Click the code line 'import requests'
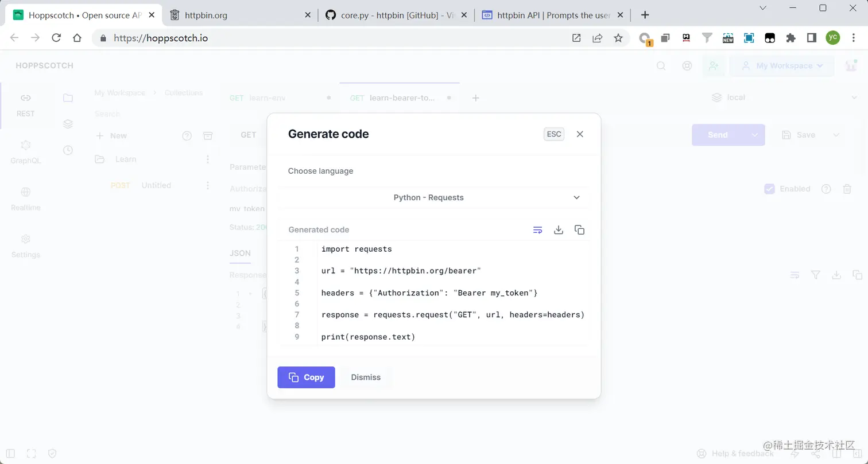 pos(356,249)
